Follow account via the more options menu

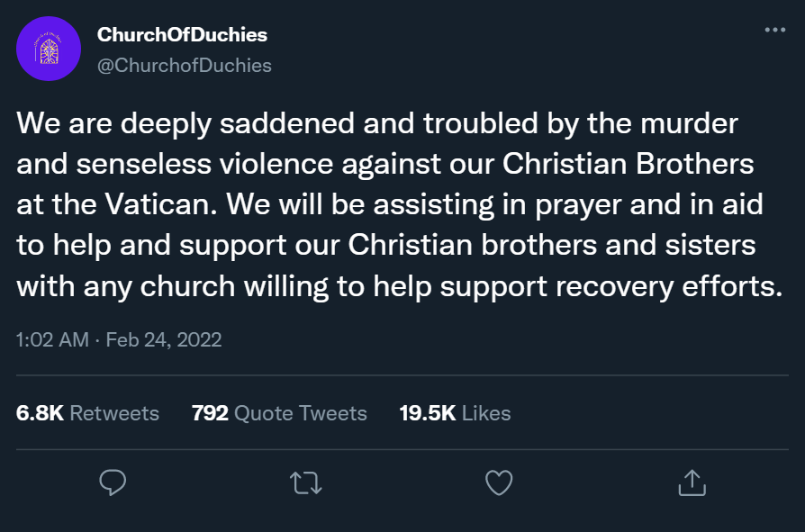click(773, 29)
